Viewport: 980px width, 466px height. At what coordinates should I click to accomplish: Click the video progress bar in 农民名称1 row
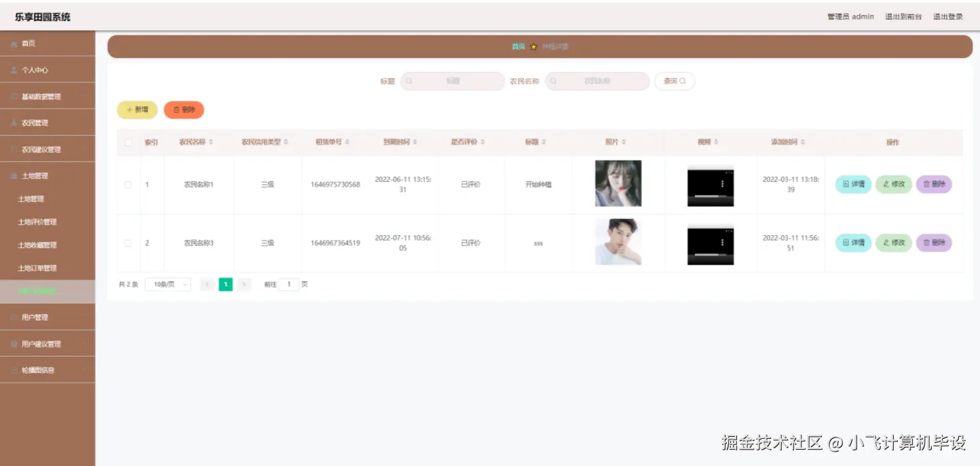click(x=710, y=196)
